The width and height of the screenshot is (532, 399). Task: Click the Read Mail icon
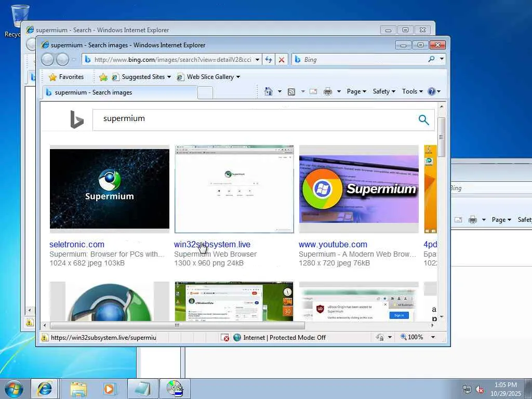313,91
